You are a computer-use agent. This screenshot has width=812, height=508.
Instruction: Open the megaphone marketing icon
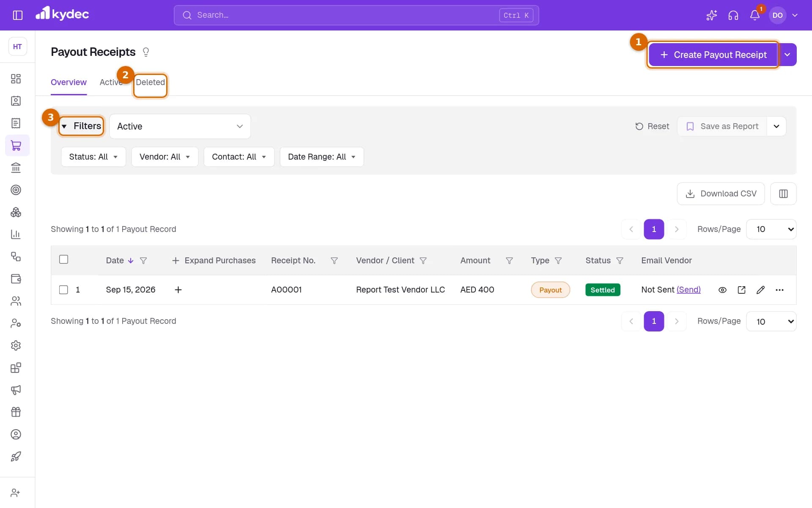(x=16, y=390)
